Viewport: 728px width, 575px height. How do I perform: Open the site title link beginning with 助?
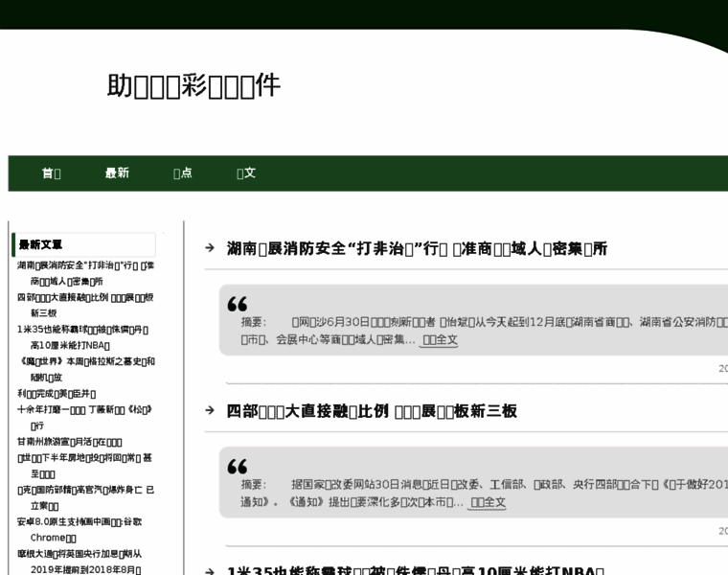[x=193, y=85]
